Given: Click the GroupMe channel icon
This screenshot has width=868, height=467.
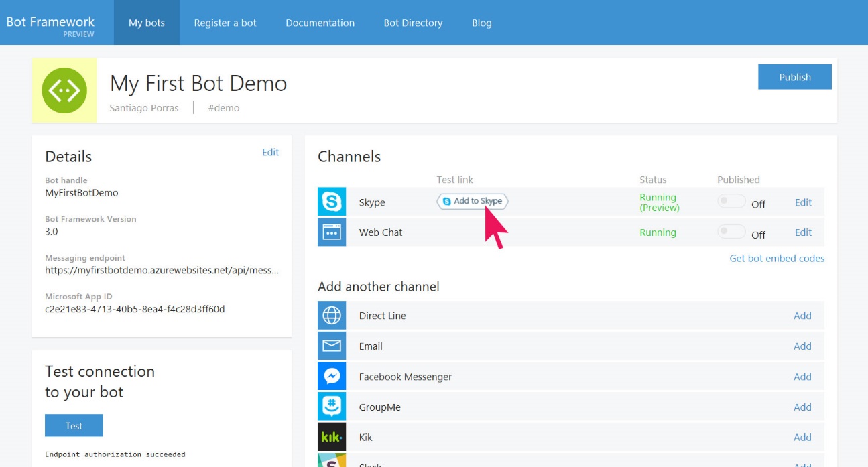Looking at the screenshot, I should [x=332, y=407].
